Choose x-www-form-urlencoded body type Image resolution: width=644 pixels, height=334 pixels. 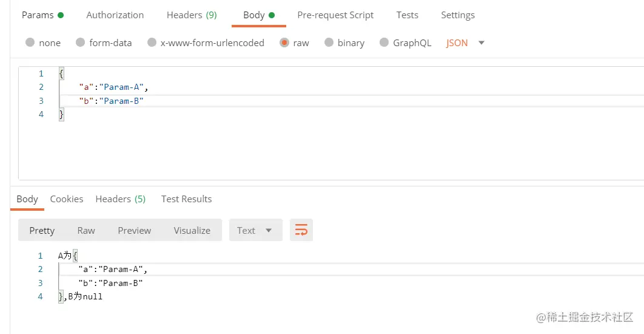click(x=152, y=43)
